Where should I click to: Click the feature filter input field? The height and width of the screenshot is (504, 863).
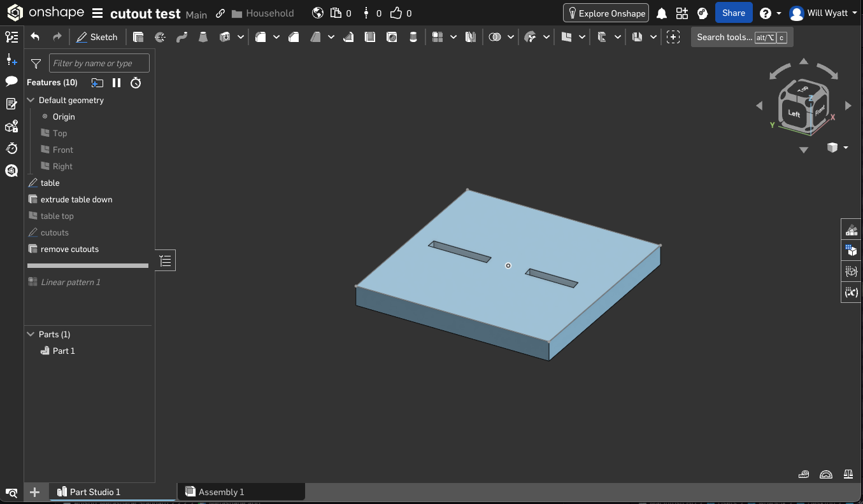99,63
